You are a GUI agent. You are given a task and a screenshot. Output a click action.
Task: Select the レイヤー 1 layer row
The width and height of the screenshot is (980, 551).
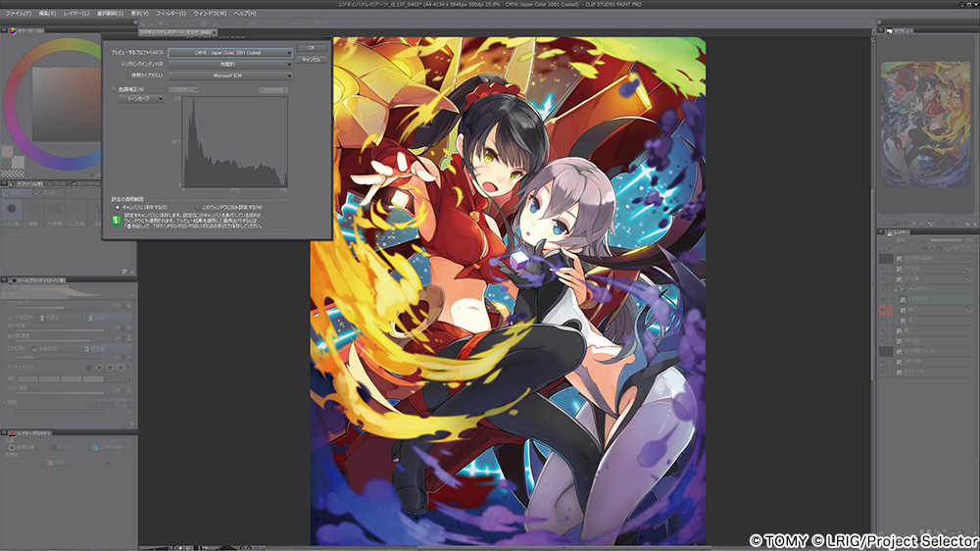pyautogui.click(x=934, y=300)
